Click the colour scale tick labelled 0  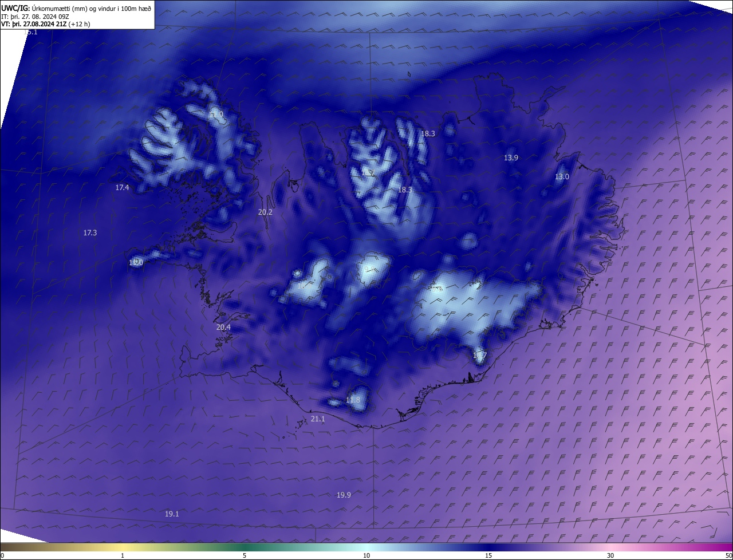[x=2, y=555]
